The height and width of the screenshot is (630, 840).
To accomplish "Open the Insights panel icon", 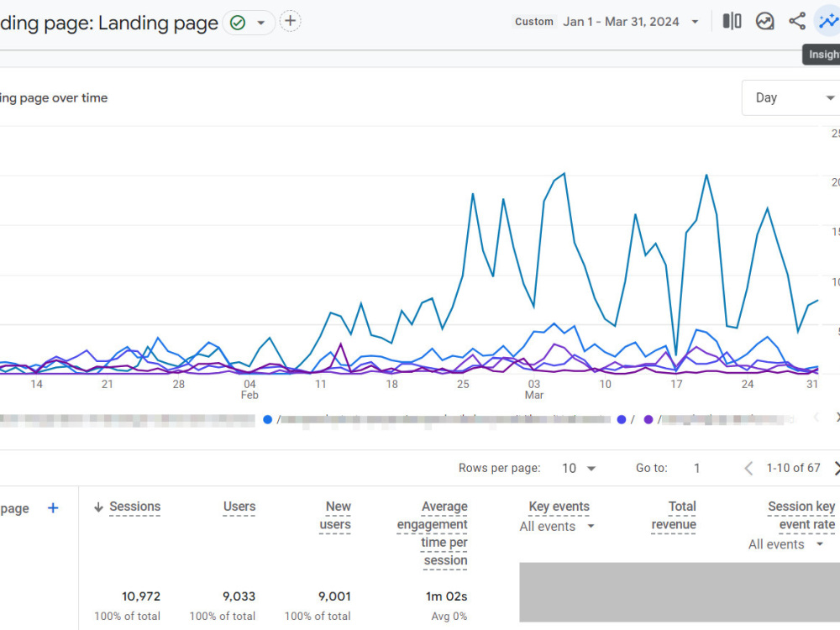I will pos(828,22).
